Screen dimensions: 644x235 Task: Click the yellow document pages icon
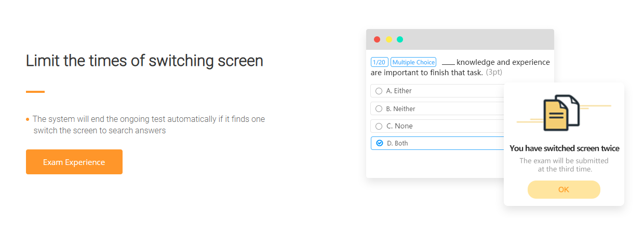point(561,113)
